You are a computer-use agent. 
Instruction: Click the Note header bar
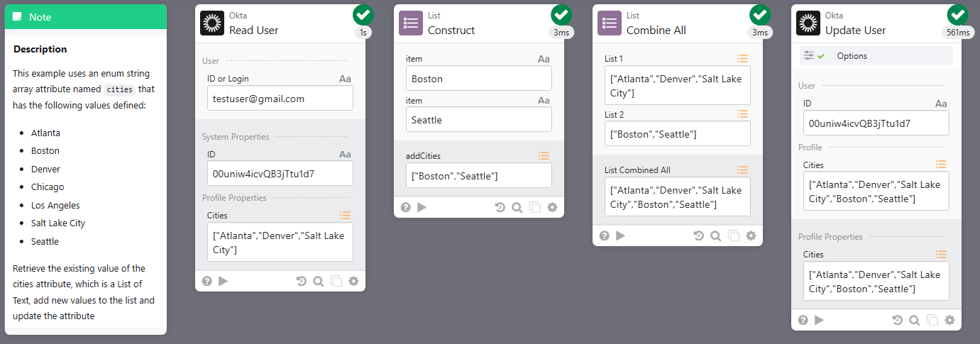86,16
